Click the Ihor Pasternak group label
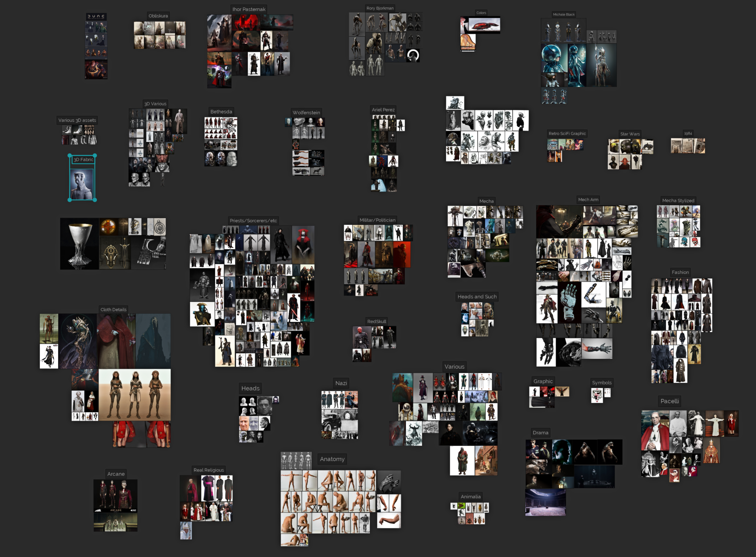The width and height of the screenshot is (756, 557). point(249,9)
